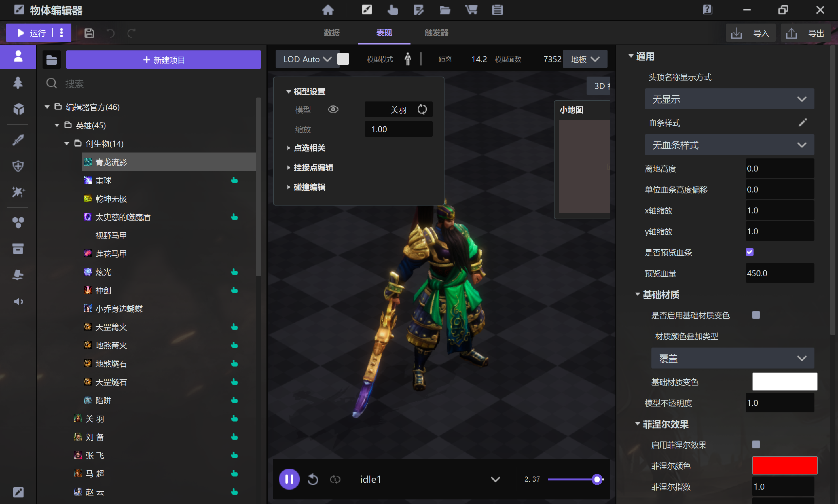Switch to the 触发器 tab

tap(436, 33)
